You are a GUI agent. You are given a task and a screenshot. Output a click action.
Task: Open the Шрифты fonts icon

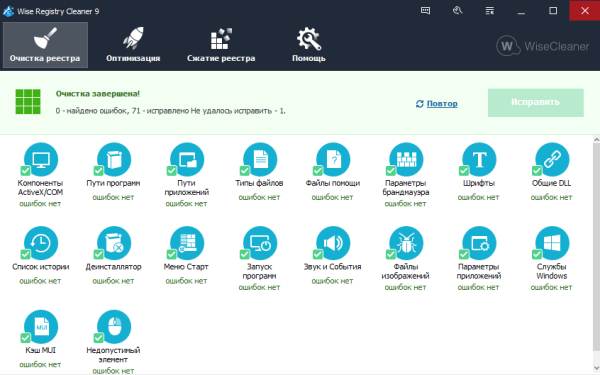479,159
